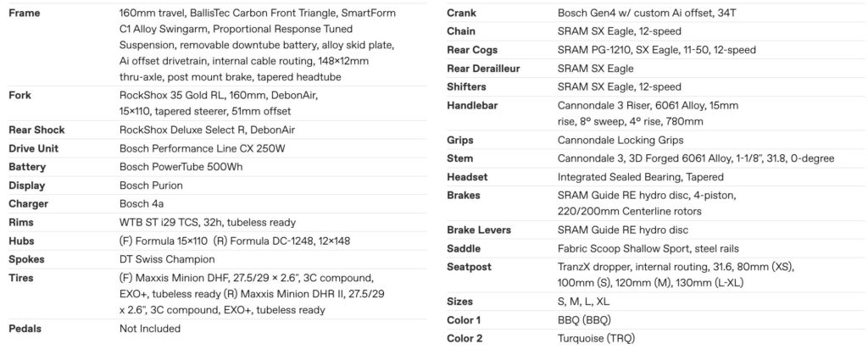Image resolution: width=868 pixels, height=349 pixels.
Task: Click the Tires label
Action: (x=20, y=278)
